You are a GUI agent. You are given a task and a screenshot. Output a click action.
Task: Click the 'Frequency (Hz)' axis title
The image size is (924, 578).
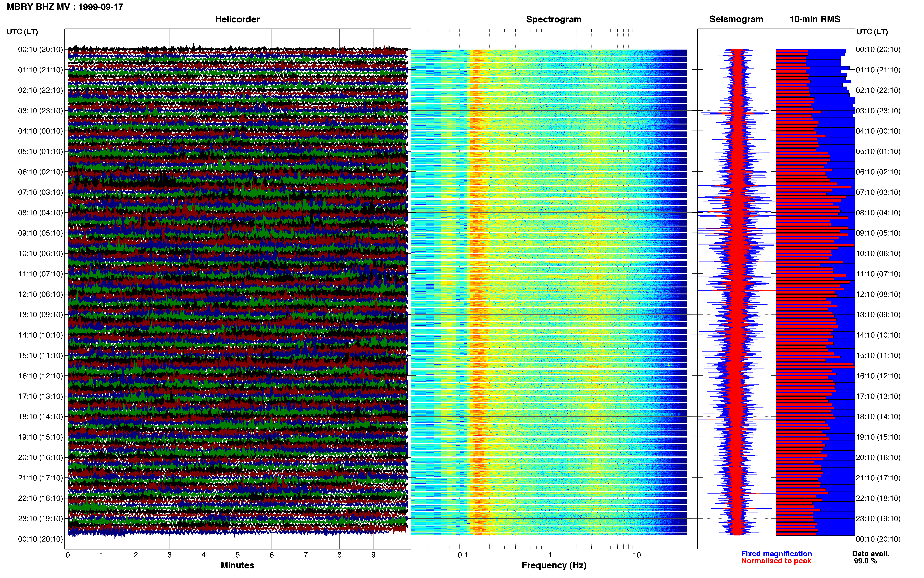tap(554, 565)
